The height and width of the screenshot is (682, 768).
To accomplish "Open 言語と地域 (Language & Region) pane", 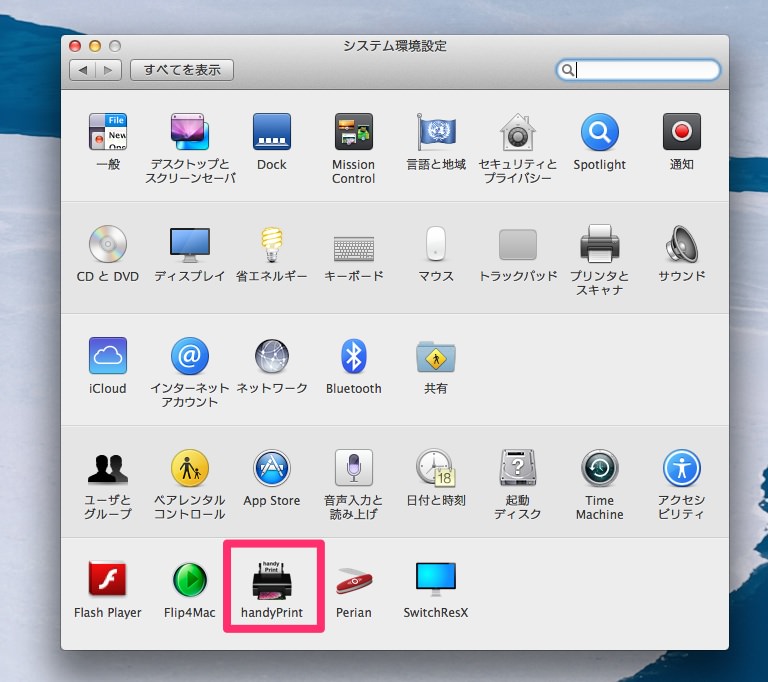I will coord(436,132).
